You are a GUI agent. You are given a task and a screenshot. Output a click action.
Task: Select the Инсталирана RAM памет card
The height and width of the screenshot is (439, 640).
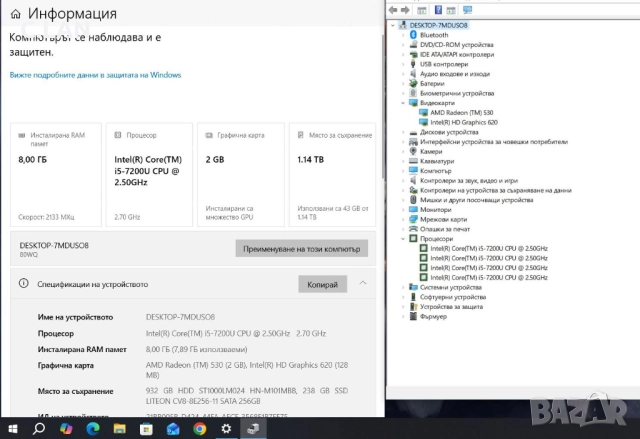[56, 175]
